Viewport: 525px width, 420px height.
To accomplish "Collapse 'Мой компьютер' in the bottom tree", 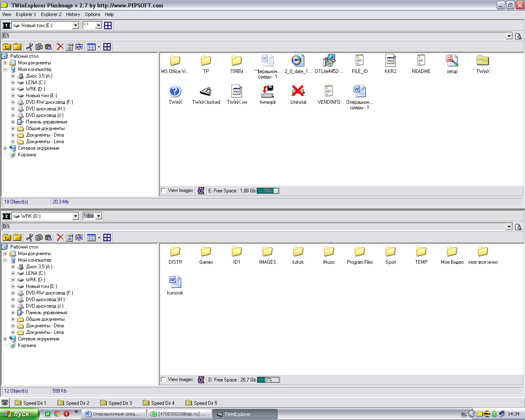I will [5, 260].
